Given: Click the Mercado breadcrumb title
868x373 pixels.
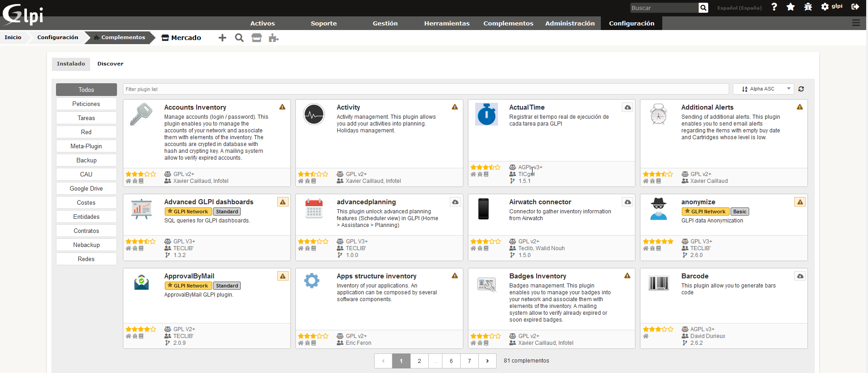Looking at the screenshot, I should [182, 38].
